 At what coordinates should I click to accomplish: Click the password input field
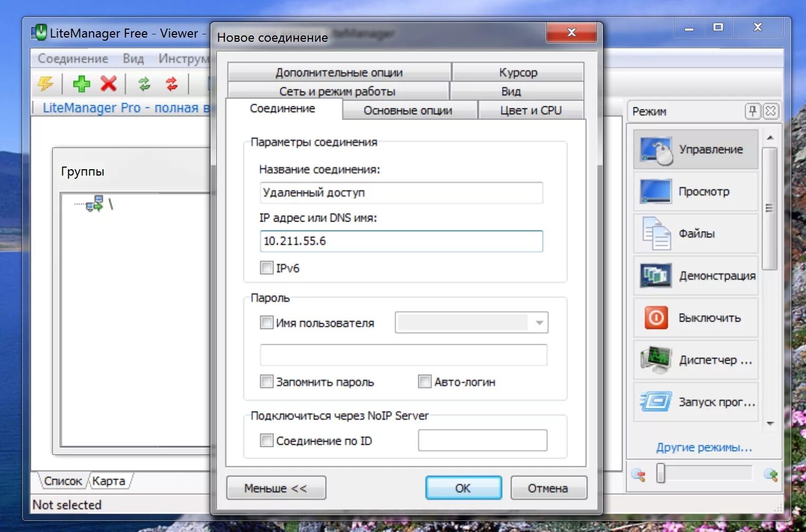404,355
